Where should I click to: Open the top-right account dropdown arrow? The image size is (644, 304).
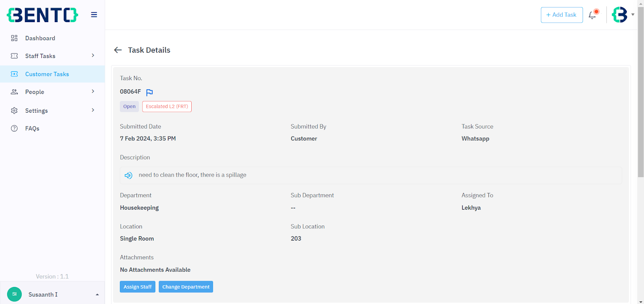tap(633, 15)
